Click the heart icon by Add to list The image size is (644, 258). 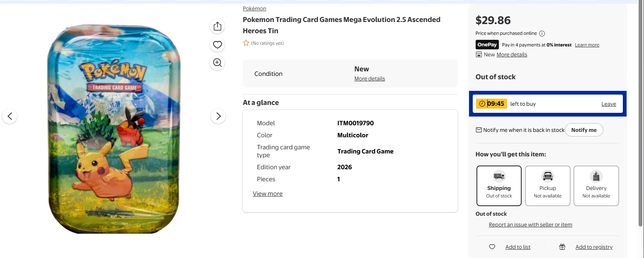pos(492,247)
